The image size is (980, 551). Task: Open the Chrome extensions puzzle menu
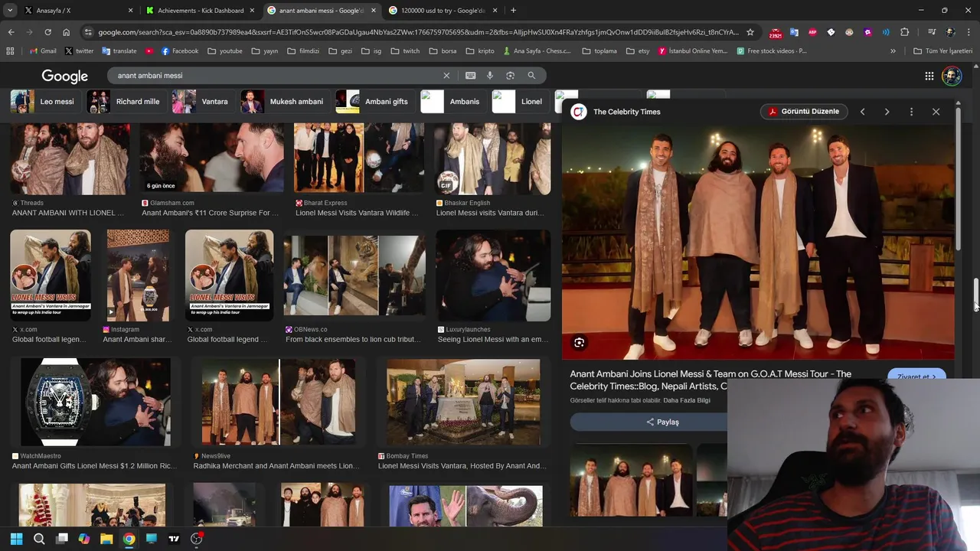pyautogui.click(x=904, y=32)
